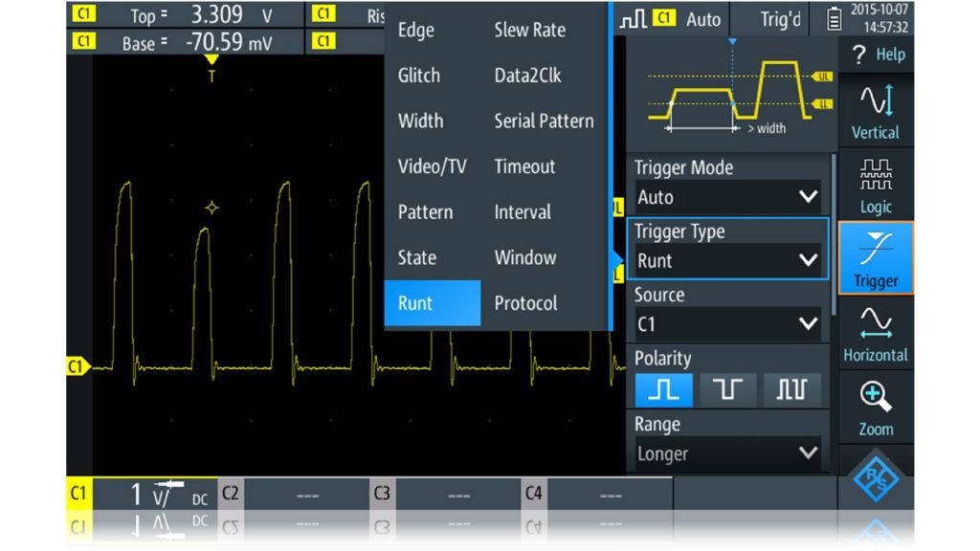This screenshot has width=980, height=551.
Task: Open the Rohde & Schwarz main menu
Action: pos(876,478)
